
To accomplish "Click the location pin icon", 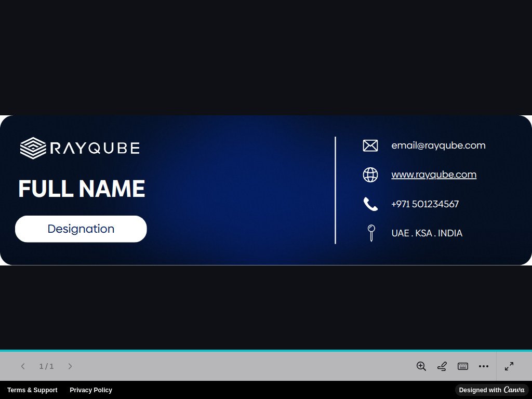I will 370,233.
